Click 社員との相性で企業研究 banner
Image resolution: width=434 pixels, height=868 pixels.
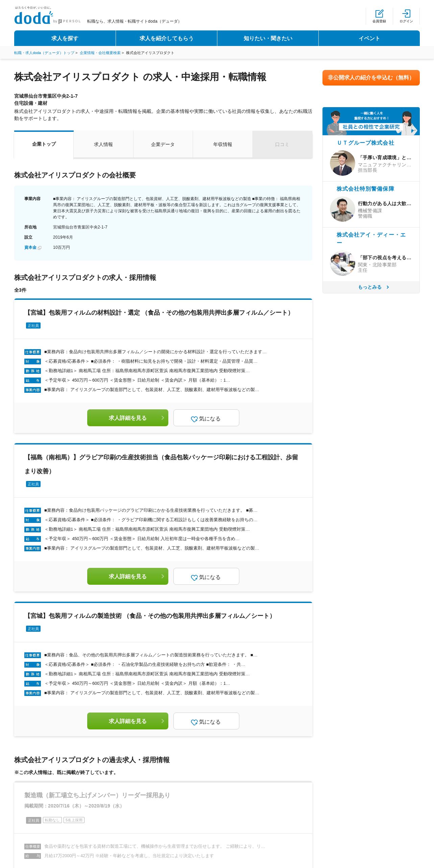pyautogui.click(x=371, y=121)
